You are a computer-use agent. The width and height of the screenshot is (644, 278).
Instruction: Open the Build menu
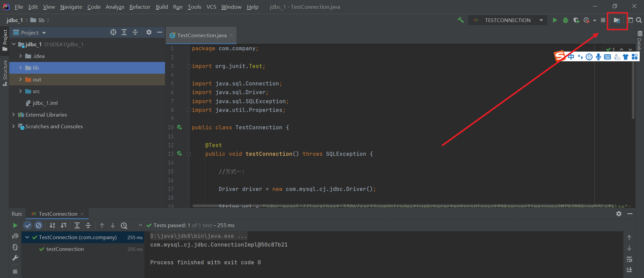pyautogui.click(x=162, y=7)
